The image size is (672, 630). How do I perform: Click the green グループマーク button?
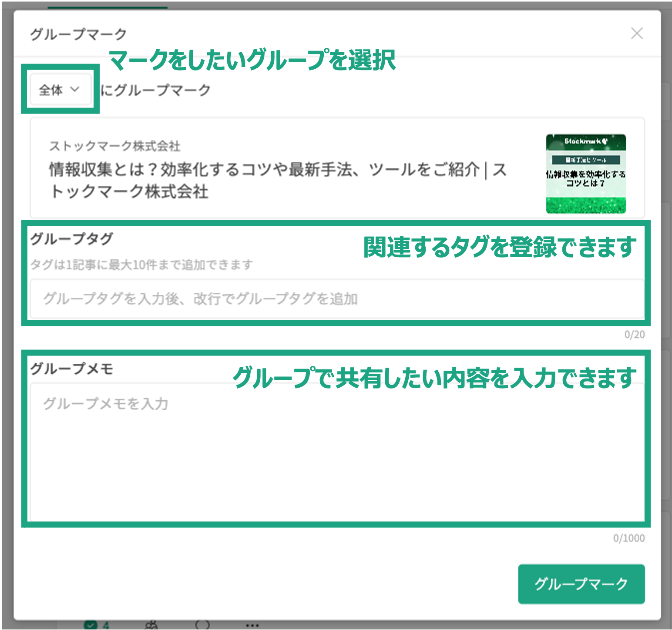pyautogui.click(x=581, y=584)
